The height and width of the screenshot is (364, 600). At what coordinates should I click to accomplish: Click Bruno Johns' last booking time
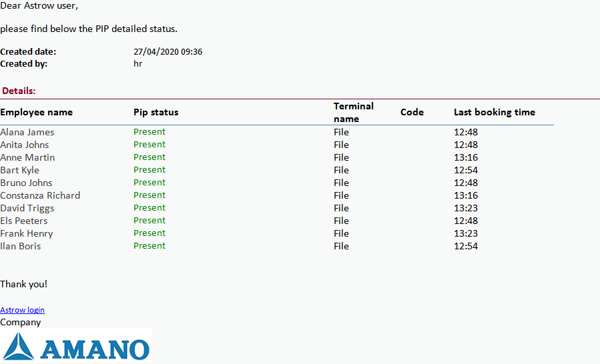click(x=465, y=183)
